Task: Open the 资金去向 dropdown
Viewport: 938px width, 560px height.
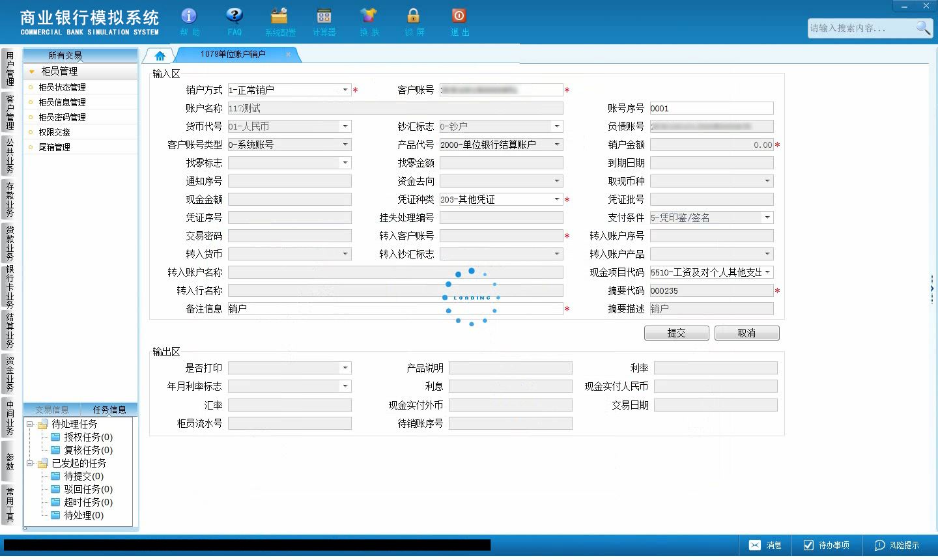Action: tap(557, 181)
